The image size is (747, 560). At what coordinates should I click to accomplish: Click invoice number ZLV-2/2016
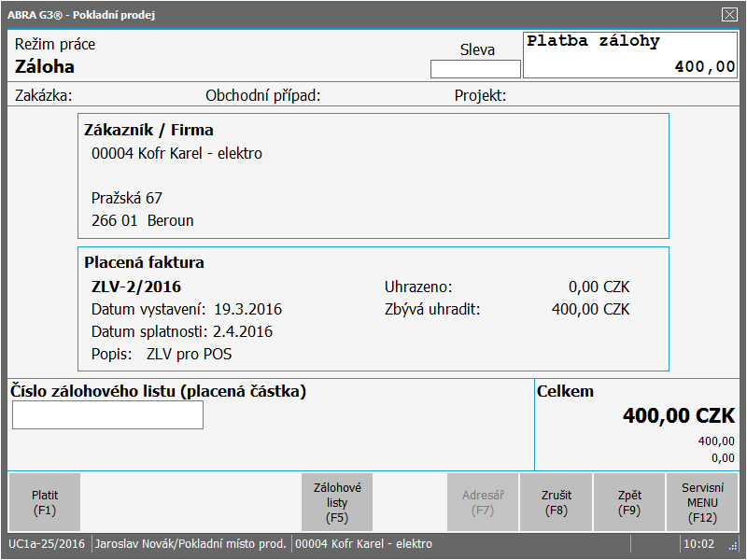click(136, 287)
